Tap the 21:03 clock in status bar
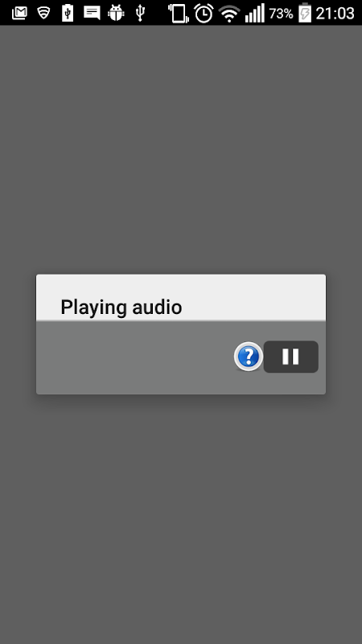This screenshot has width=362, height=644. coord(335,14)
